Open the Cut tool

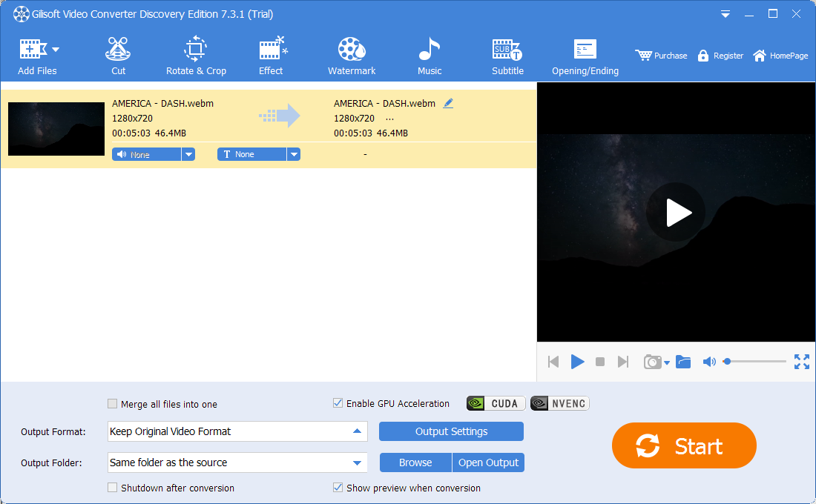(118, 53)
